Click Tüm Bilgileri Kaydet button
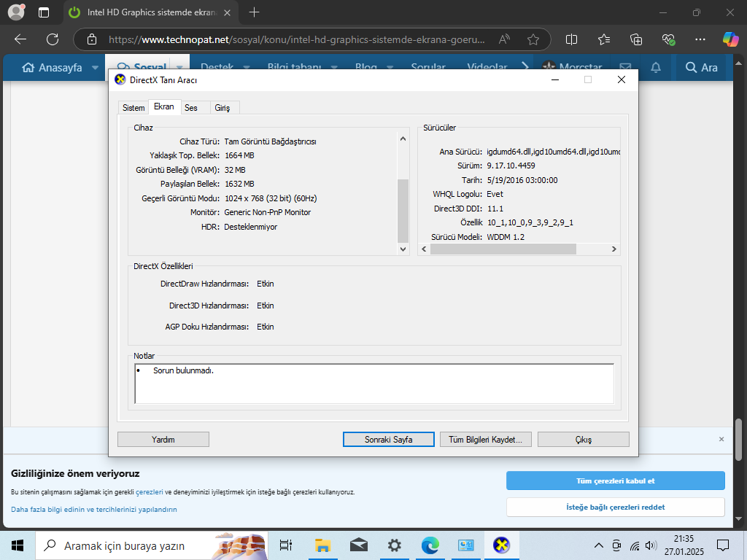747x560 pixels. click(x=485, y=440)
